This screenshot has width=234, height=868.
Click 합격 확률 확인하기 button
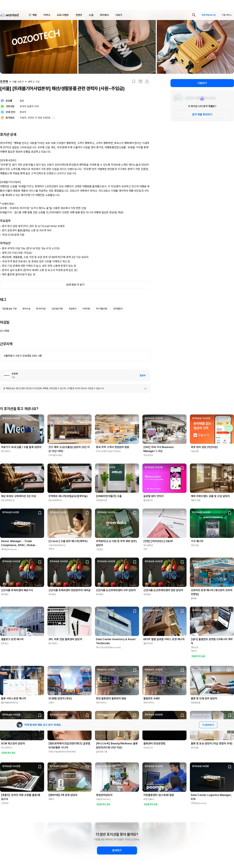[x=202, y=115]
